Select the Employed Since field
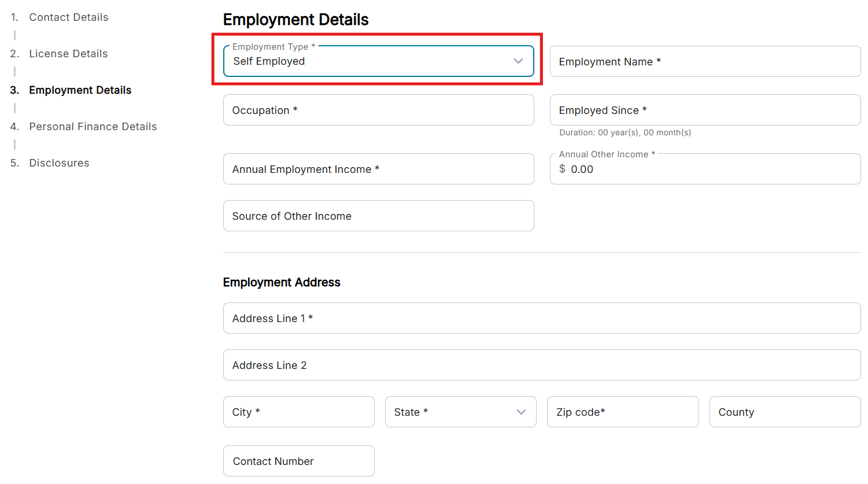Screen dimensions: 868x484 pyautogui.click(x=704, y=110)
